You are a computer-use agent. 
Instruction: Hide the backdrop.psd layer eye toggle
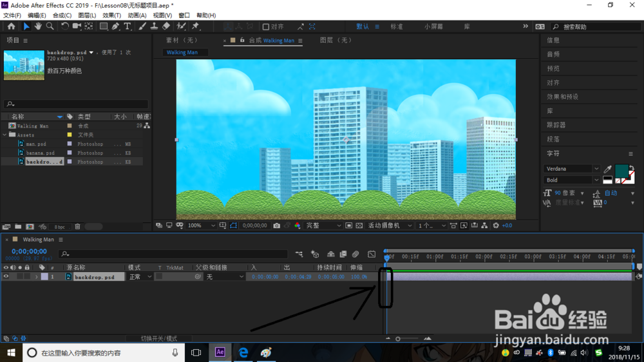tap(6, 277)
